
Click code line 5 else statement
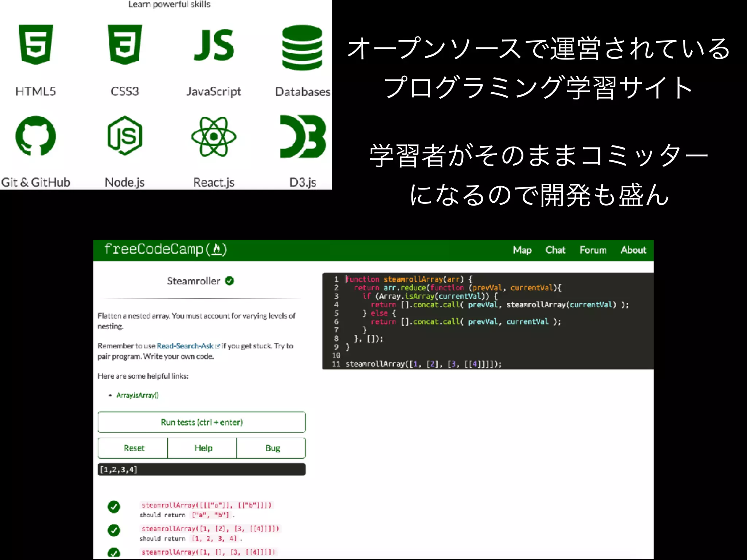(x=379, y=313)
